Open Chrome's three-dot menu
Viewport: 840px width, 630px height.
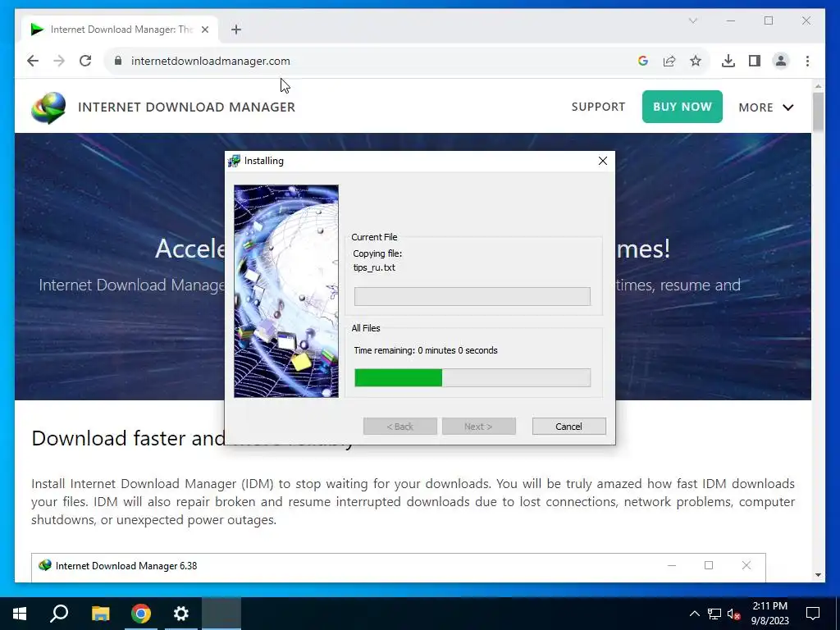[x=807, y=61]
